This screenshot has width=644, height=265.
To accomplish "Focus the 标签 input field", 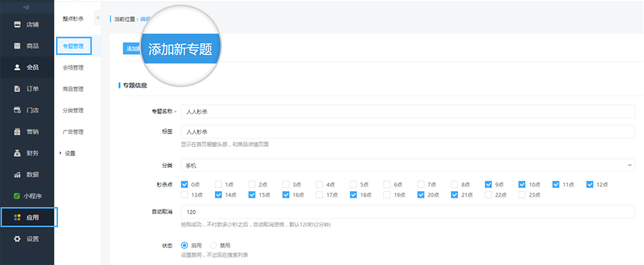I will pos(408,132).
